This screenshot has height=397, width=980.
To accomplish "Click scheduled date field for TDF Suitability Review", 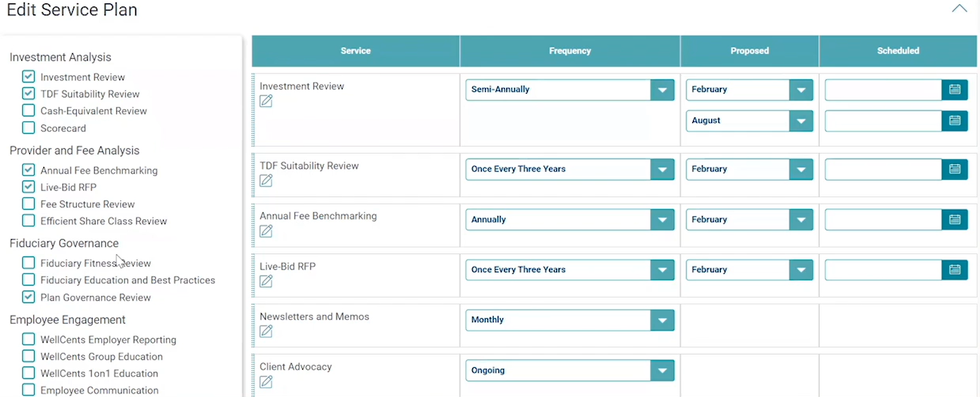I will point(883,169).
